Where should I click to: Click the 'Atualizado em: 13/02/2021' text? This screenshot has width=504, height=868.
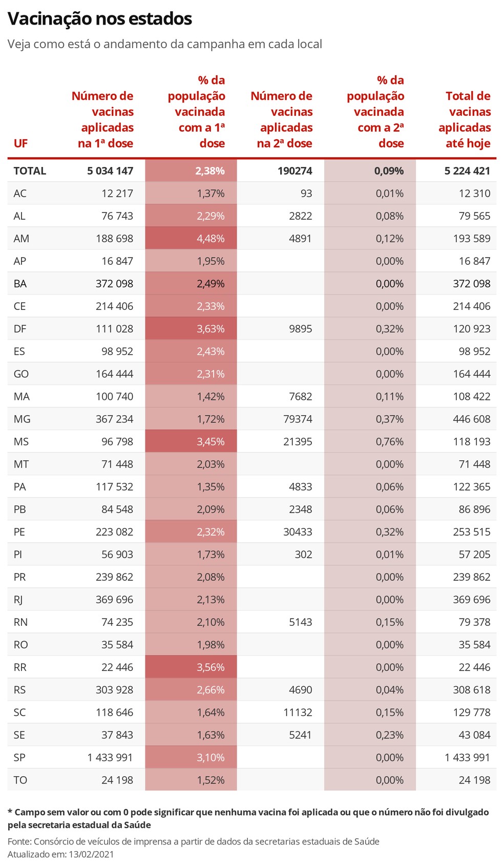[x=61, y=854]
